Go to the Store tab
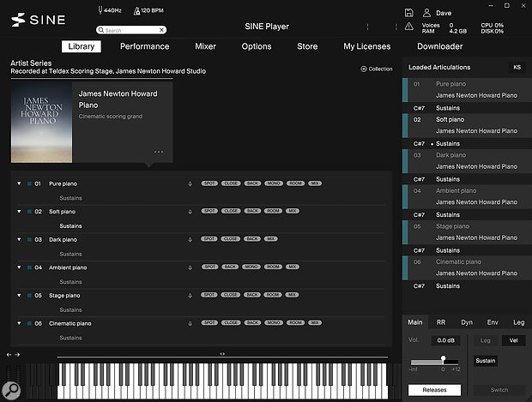 [x=307, y=46]
